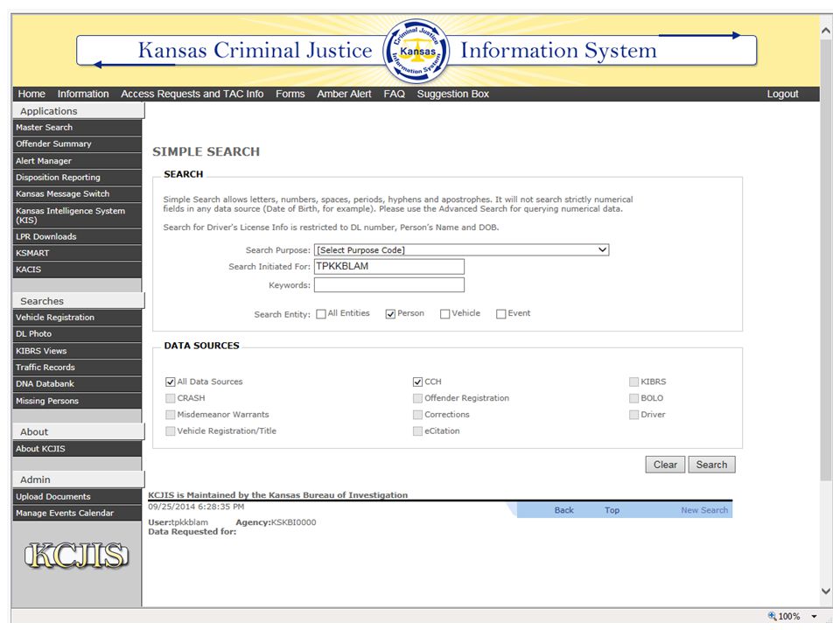Click the vertical scrollbar thumb

point(825,260)
